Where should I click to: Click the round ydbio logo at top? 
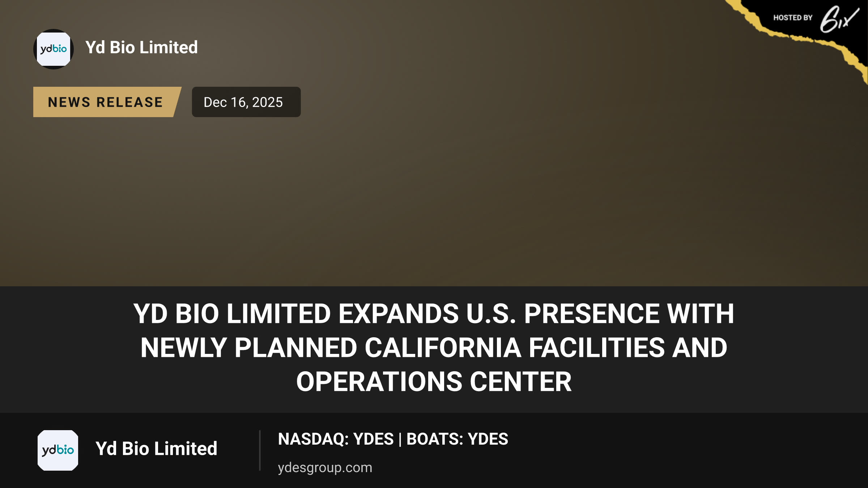pyautogui.click(x=54, y=49)
